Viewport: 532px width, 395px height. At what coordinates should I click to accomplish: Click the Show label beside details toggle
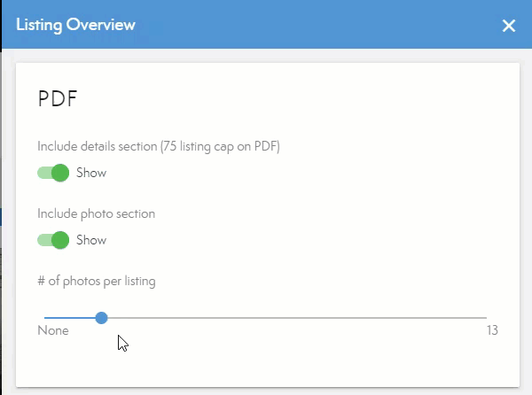(91, 173)
